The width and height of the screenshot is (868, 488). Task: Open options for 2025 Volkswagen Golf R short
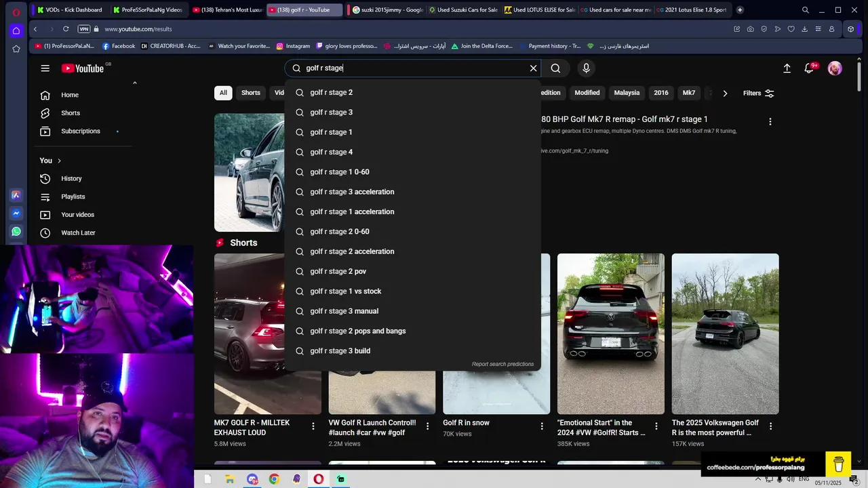point(770,426)
